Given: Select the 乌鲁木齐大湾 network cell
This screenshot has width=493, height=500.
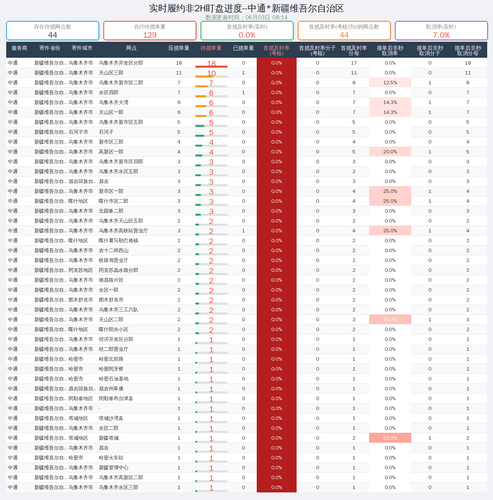Looking at the screenshot, I should pos(114,102).
